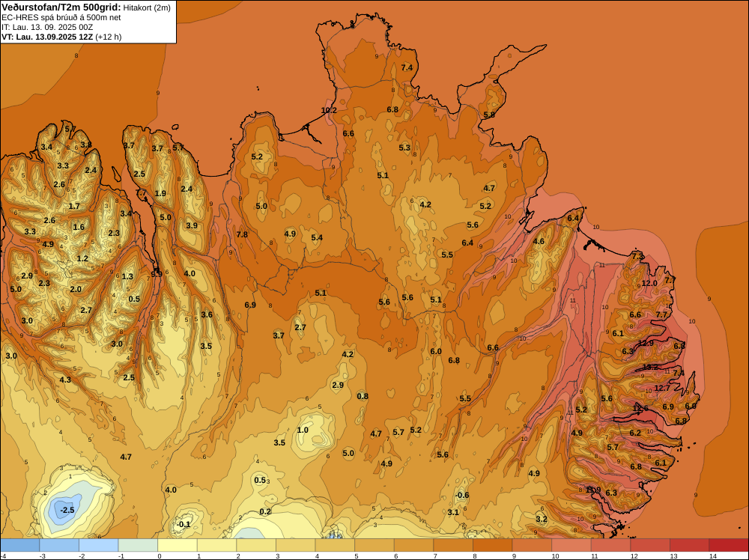Click the 4.3 temperature value on map
The width and height of the screenshot is (749, 560).
pyautogui.click(x=65, y=380)
